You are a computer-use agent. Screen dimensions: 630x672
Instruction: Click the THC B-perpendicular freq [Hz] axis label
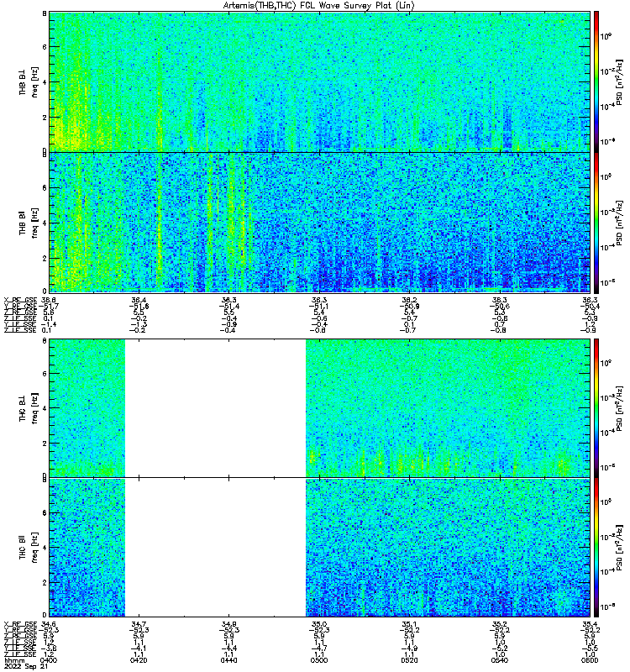pos(35,408)
